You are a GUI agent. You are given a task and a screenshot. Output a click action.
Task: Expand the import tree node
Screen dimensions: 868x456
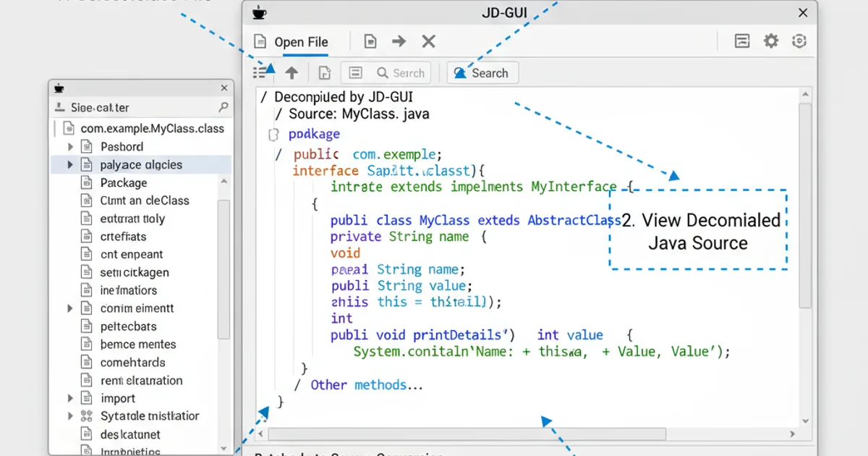(x=70, y=398)
